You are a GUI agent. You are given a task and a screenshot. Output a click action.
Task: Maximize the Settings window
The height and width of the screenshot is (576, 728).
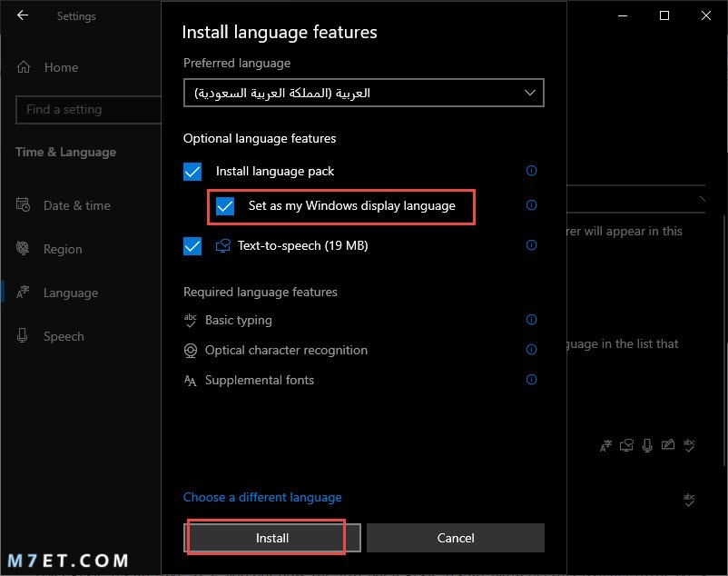(664, 15)
